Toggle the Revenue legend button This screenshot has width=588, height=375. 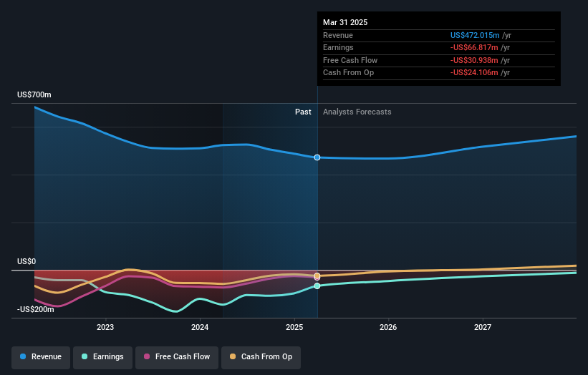[41, 357]
